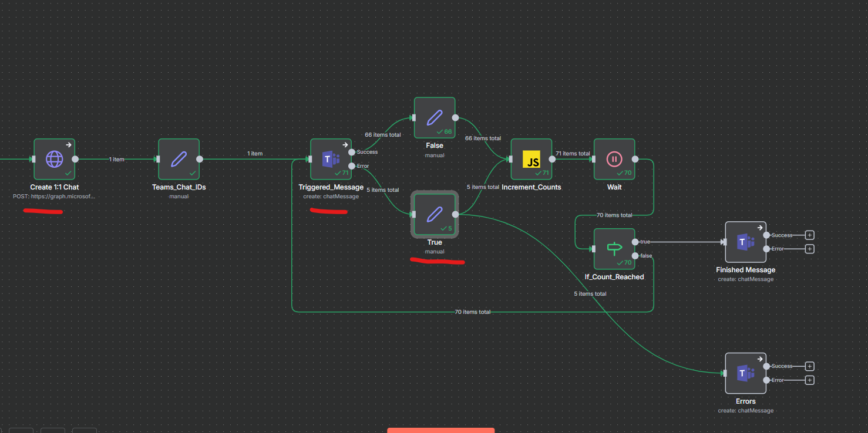Viewport: 868px width, 433px height.
Task: Click '5 items total' label below If_Count_Reached false
Action: [x=590, y=294]
